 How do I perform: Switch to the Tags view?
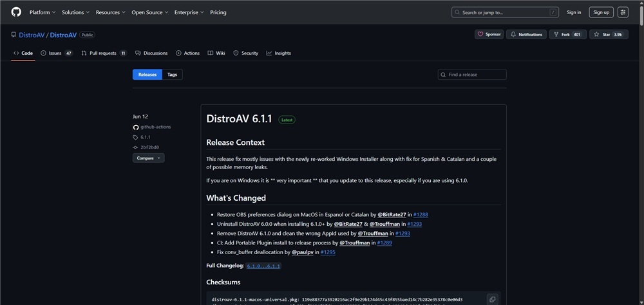pos(172,75)
